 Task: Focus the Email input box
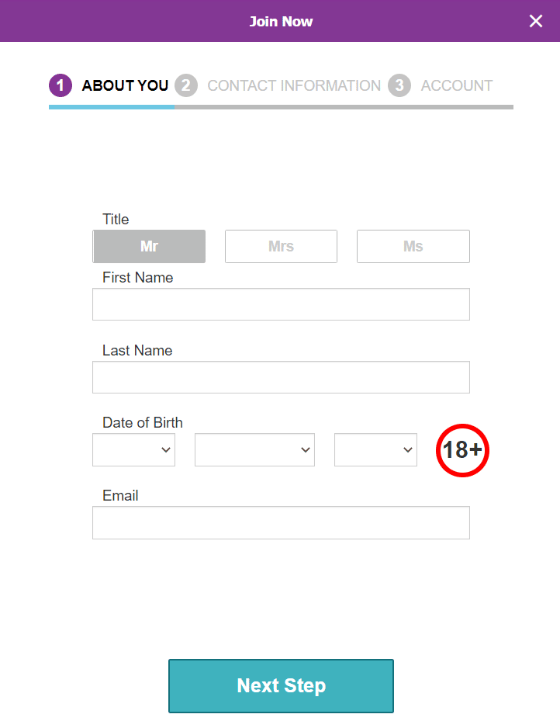click(x=281, y=522)
